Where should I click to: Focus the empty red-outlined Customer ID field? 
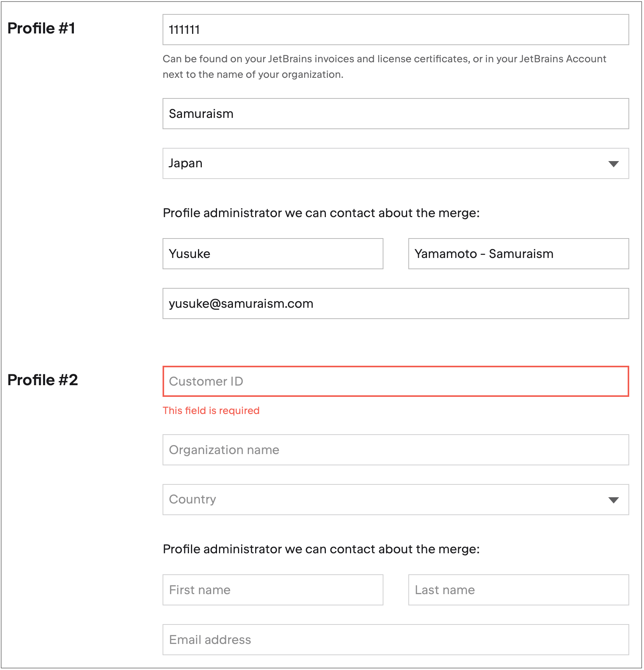(395, 381)
